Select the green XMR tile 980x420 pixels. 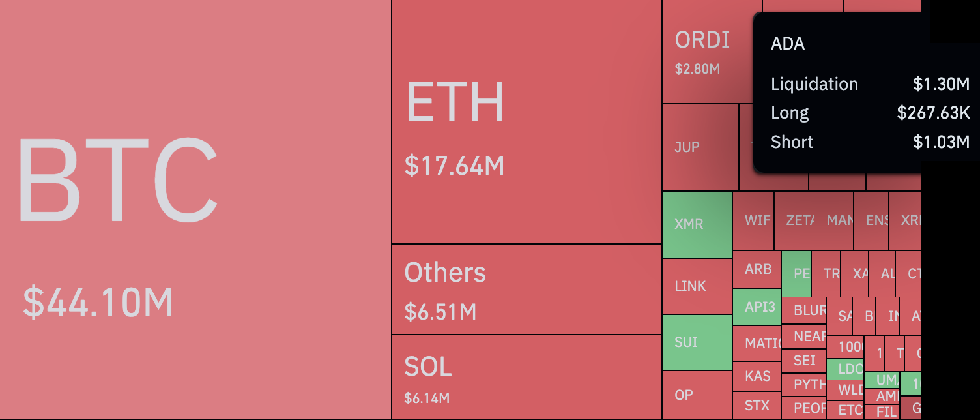tap(697, 224)
